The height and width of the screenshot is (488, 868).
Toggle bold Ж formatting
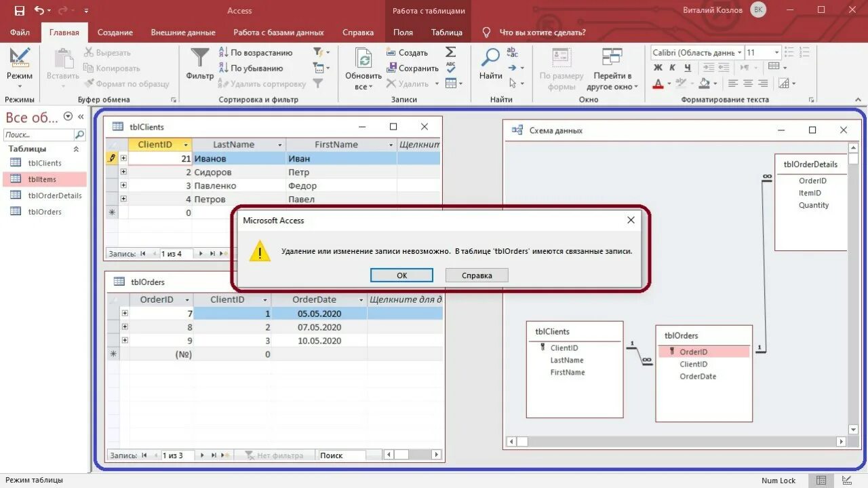pos(658,68)
